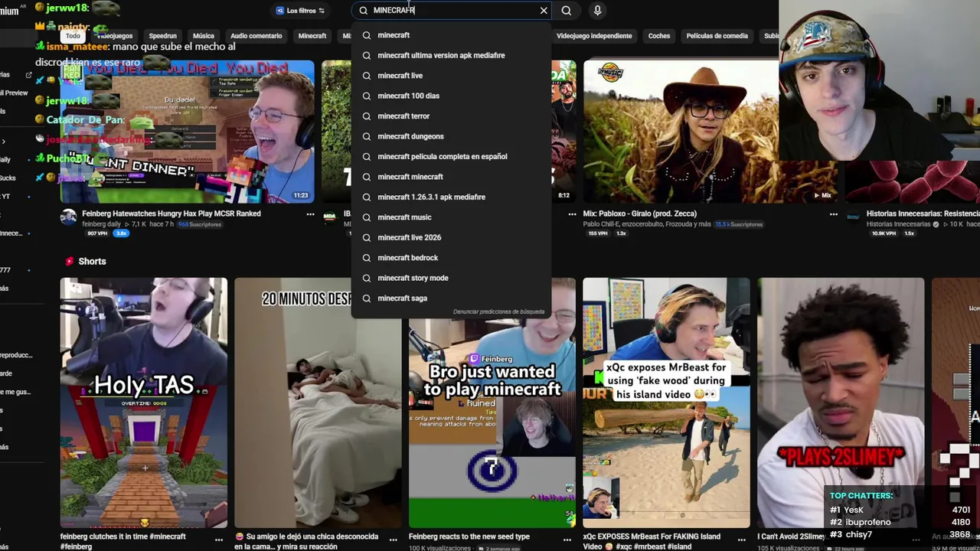Click the 155 VPH badge under Mix Pabloxo

click(x=598, y=233)
